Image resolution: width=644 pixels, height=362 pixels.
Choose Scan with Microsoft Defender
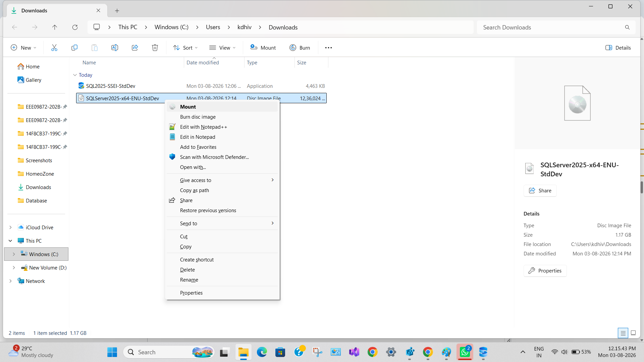coord(223,157)
